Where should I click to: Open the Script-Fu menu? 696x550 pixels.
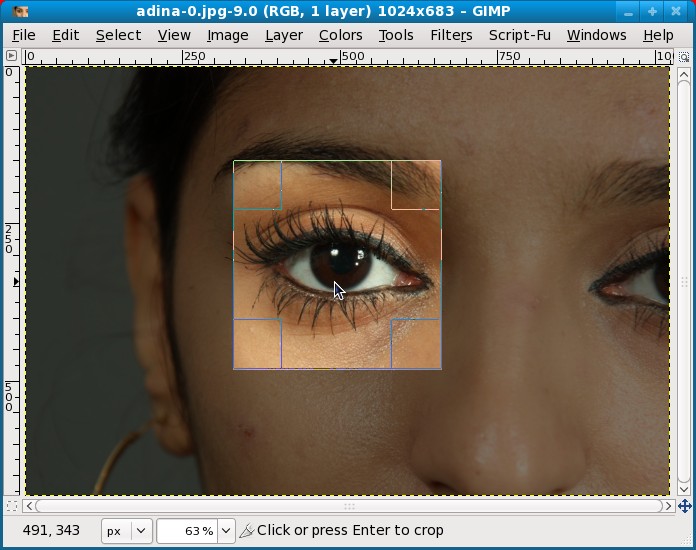coord(519,35)
